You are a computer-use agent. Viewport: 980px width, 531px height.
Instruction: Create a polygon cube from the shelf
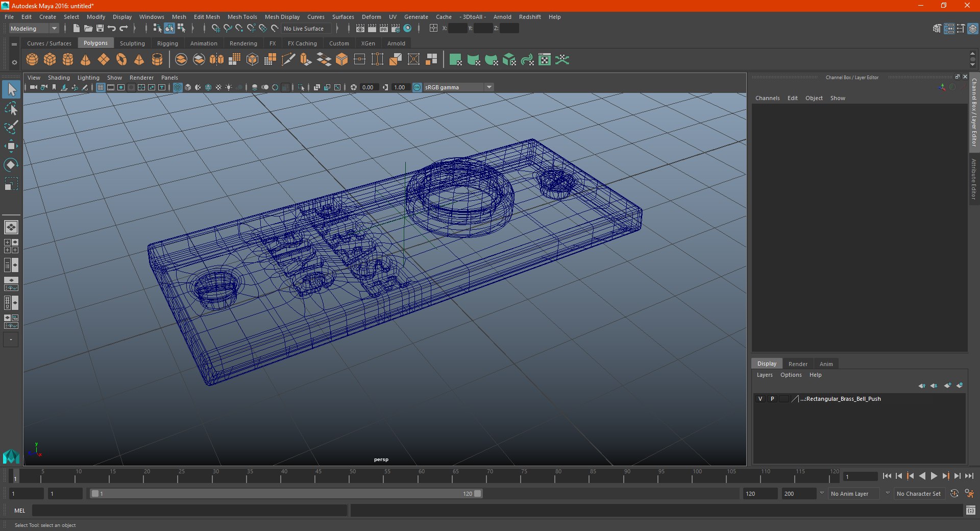[50, 60]
